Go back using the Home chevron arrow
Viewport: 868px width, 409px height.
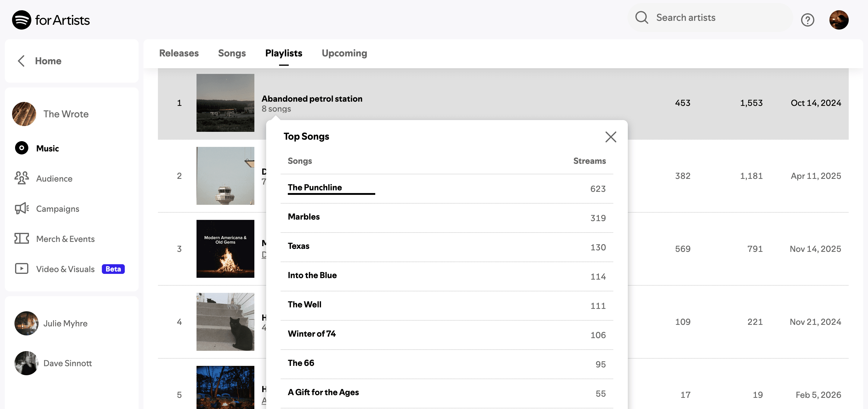pos(21,61)
